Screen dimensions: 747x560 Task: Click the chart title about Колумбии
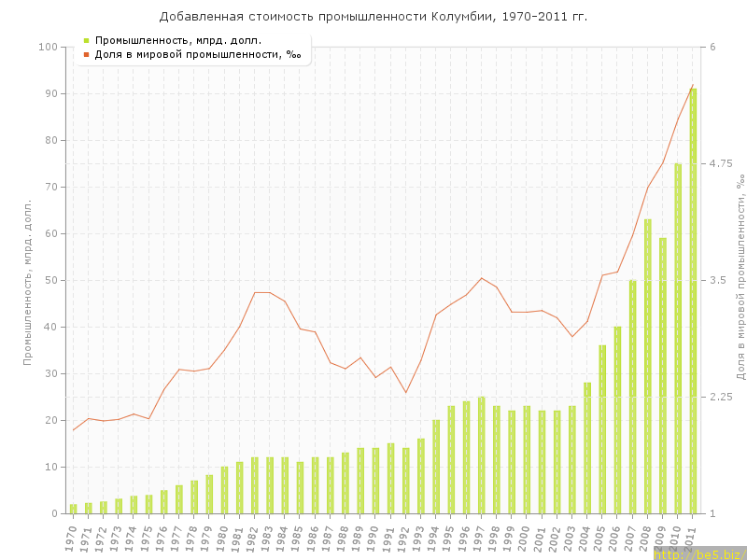coord(373,17)
